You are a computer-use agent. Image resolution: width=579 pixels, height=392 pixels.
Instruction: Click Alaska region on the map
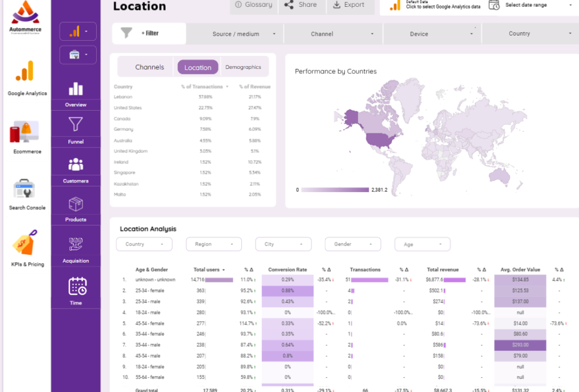coord(351,118)
